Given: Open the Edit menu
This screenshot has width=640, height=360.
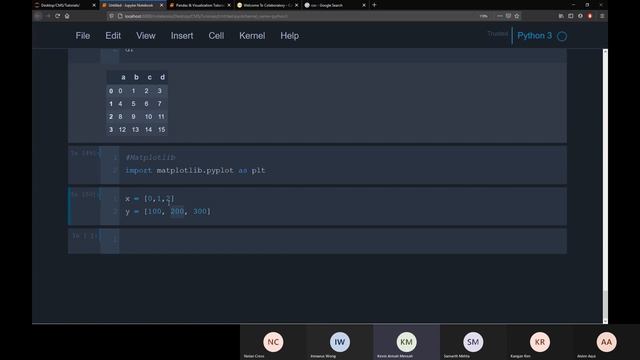Looking at the screenshot, I should coord(113,36).
